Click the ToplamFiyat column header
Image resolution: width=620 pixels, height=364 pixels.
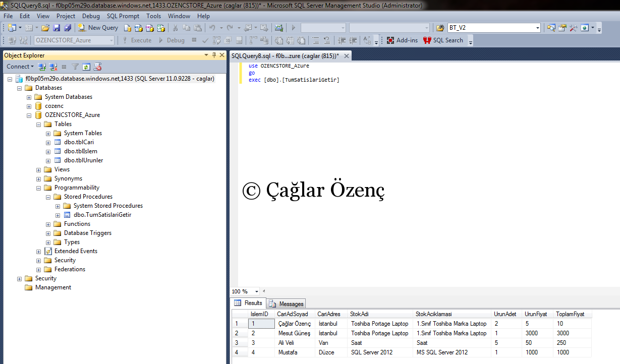[572, 314]
